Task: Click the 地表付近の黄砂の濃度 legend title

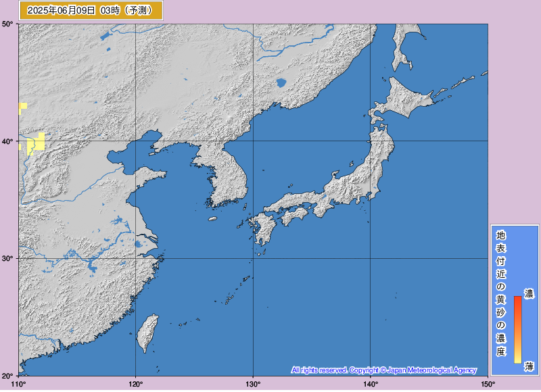Action: (500, 293)
